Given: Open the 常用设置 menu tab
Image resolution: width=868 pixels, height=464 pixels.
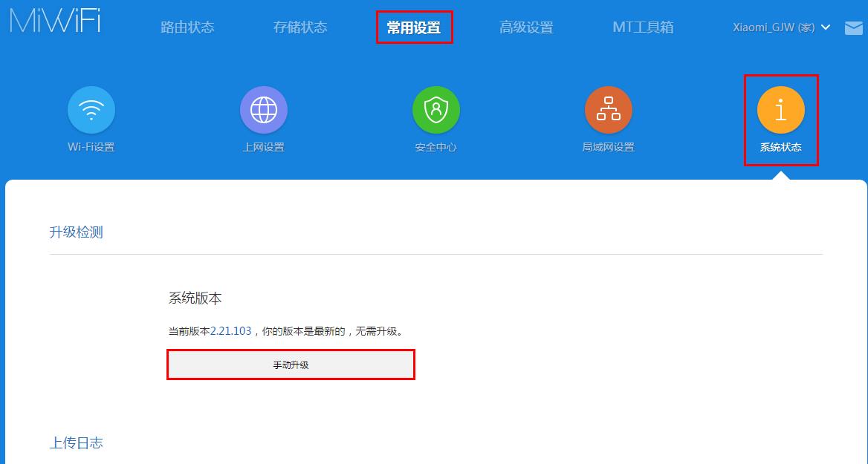Looking at the screenshot, I should pos(414,27).
